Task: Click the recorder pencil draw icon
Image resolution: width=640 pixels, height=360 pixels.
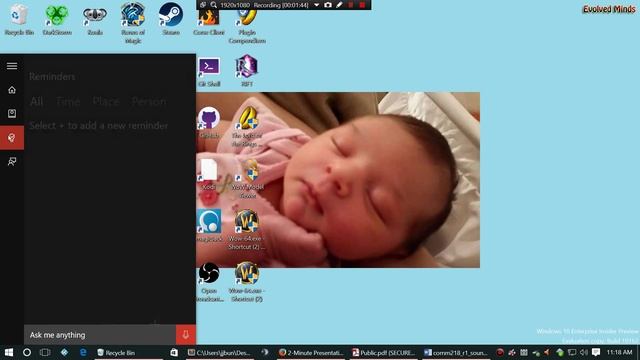Action: pos(339,5)
